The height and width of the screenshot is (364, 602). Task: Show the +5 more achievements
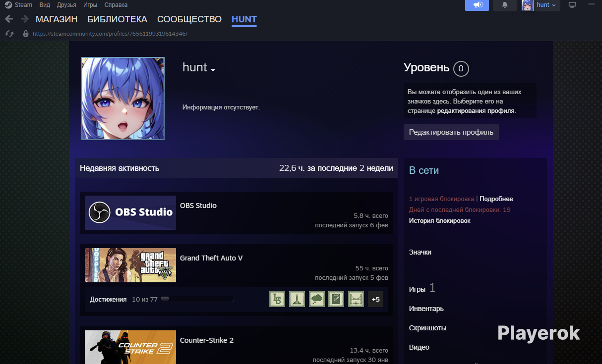(375, 299)
